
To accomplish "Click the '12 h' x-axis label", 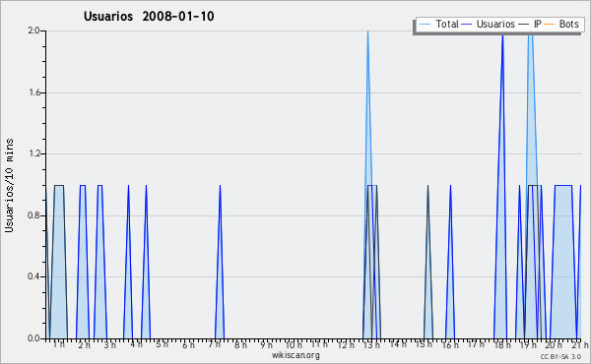I will tap(346, 344).
